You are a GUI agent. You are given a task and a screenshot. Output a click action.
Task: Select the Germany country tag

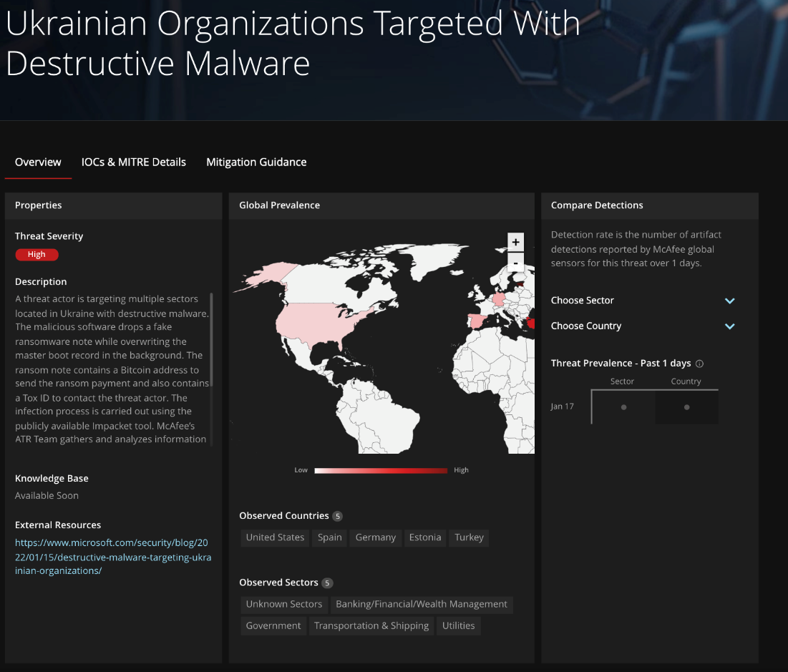375,537
